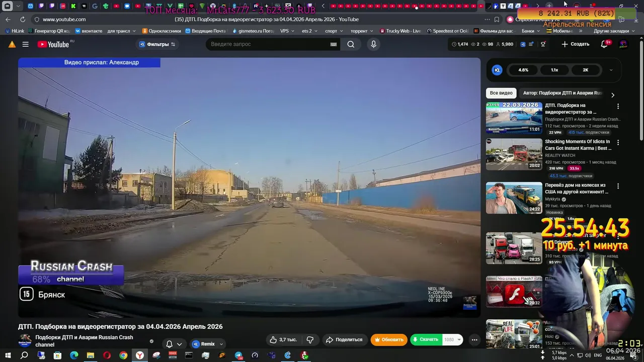Select Автор: Подборки ДТП chip
Viewport: 644px width, 362px height.
562,93
